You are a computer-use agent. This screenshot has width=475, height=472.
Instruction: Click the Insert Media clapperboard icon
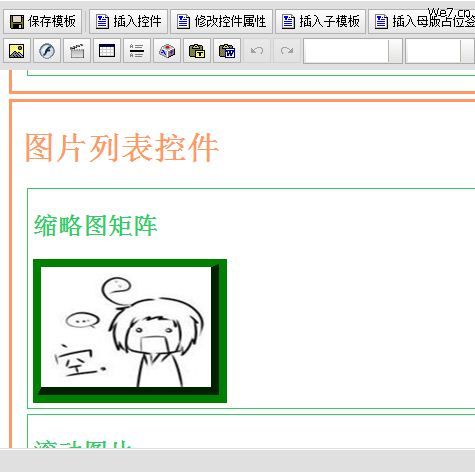(77, 51)
